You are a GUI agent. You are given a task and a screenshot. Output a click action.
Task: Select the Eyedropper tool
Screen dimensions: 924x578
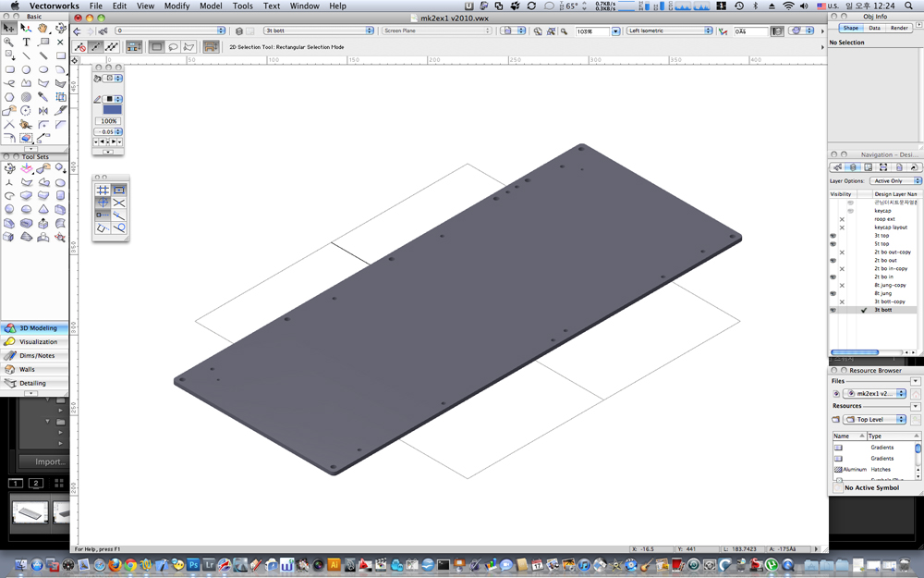point(43,97)
